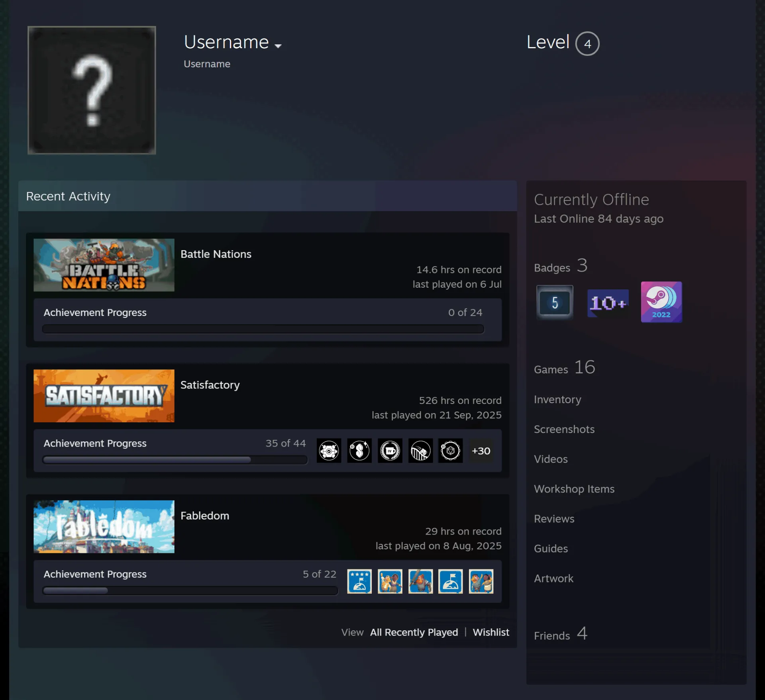The width and height of the screenshot is (765, 700).
Task: Open the Badges 3 section
Action: click(561, 266)
